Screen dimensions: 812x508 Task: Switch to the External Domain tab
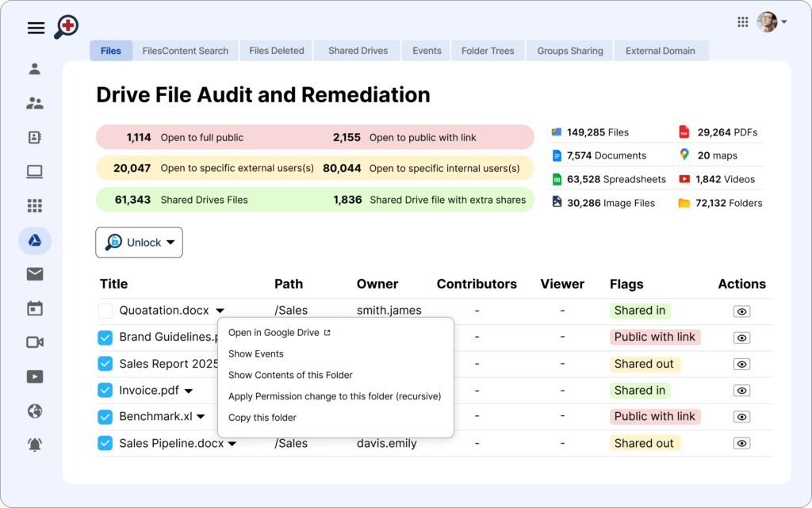point(661,51)
